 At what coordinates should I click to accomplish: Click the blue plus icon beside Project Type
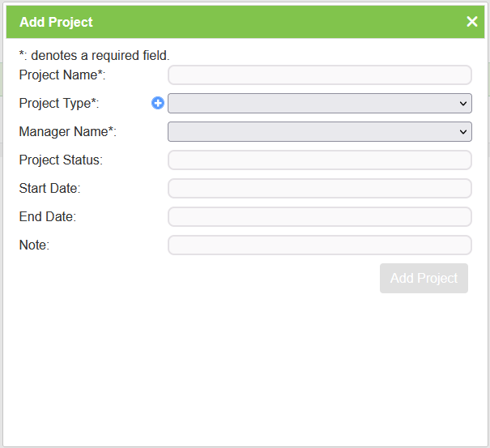pos(158,103)
